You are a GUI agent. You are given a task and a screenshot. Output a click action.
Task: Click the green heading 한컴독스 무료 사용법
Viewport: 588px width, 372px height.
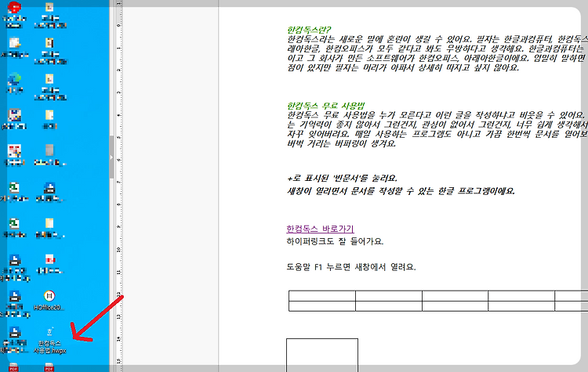pos(325,106)
